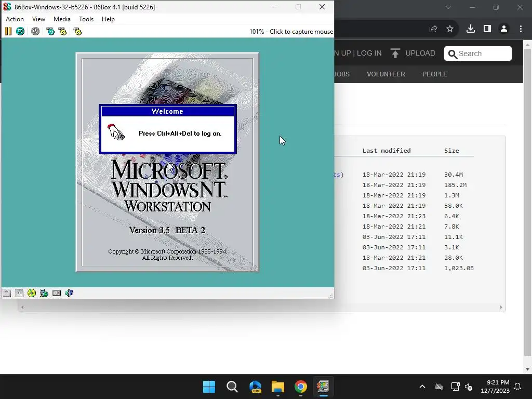The width and height of the screenshot is (532, 399).
Task: Click the horizontal scrollbar left arrow
Action: coord(22,308)
